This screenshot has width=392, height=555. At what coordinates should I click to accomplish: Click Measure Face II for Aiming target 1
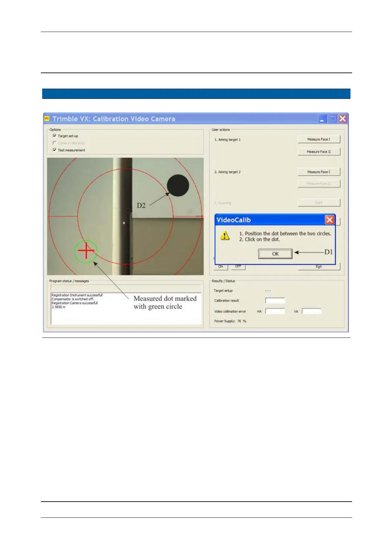pyautogui.click(x=319, y=152)
